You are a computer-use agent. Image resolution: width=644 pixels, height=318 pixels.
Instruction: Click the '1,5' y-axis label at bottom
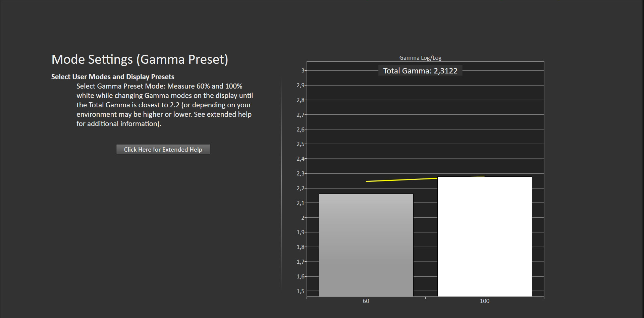pos(300,291)
